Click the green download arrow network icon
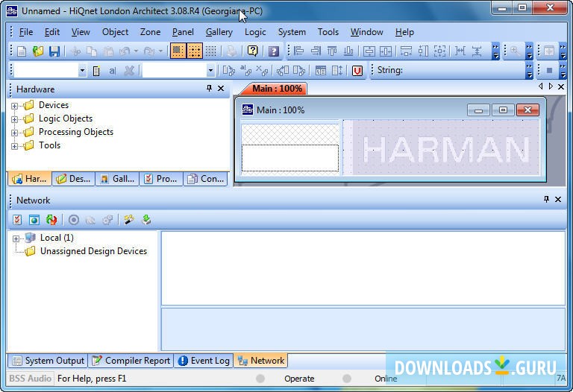The height and width of the screenshot is (392, 573). tap(146, 220)
